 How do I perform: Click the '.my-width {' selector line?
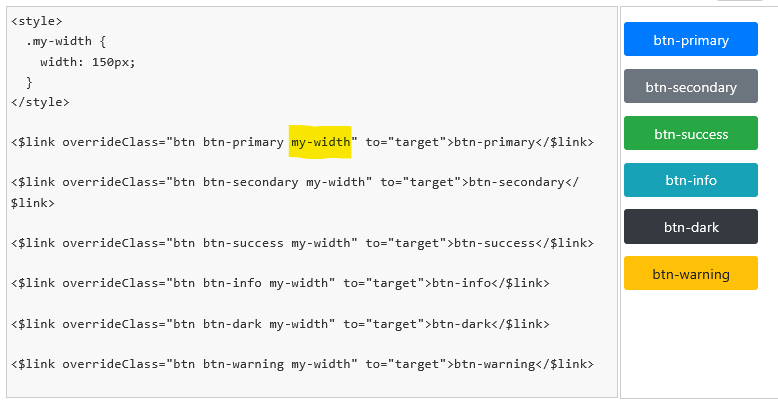[66, 42]
